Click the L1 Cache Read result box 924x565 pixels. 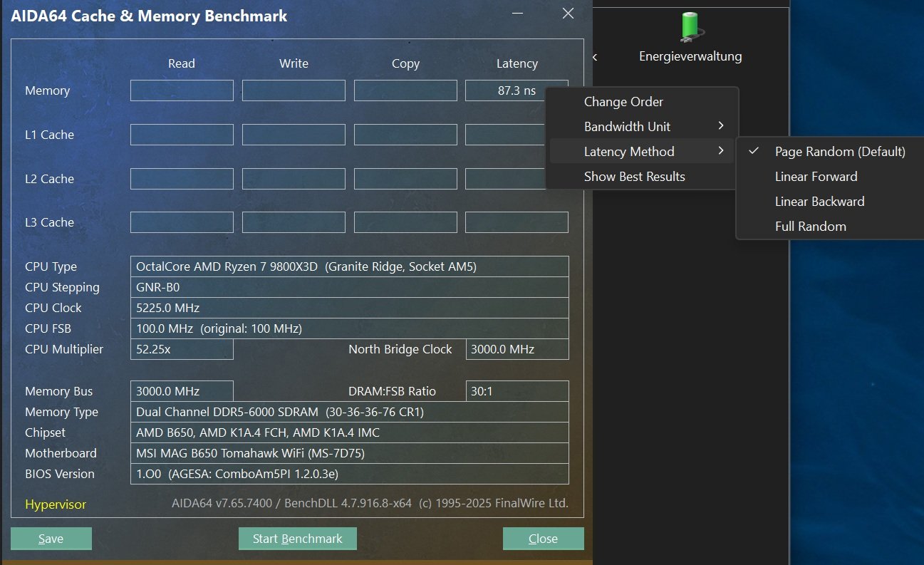pyautogui.click(x=182, y=135)
